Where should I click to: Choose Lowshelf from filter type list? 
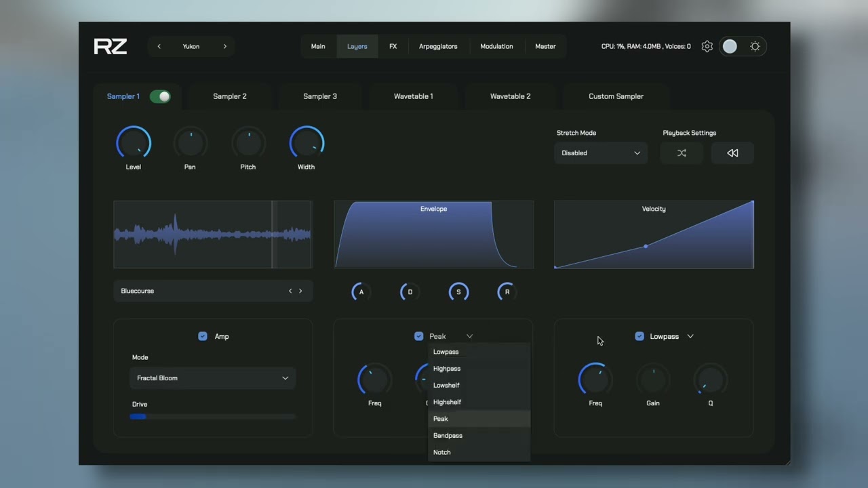click(x=479, y=385)
